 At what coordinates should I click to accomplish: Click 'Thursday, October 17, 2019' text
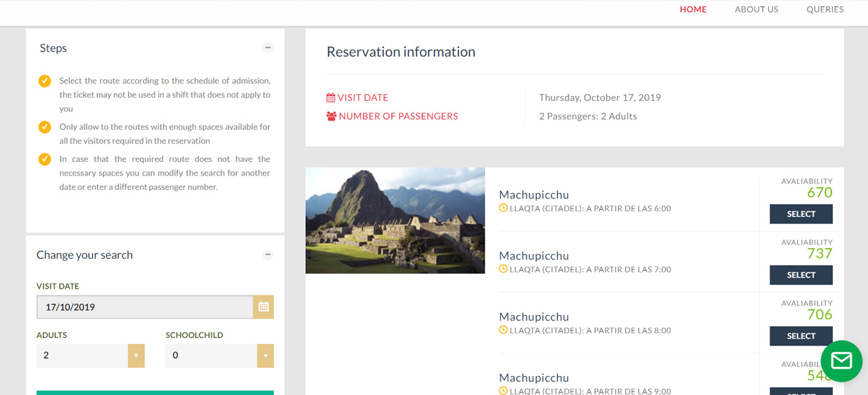(x=600, y=98)
